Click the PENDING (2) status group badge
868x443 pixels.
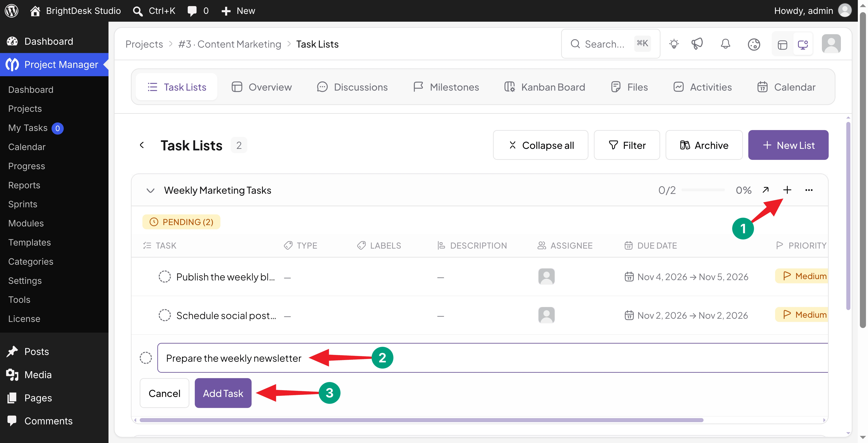[x=181, y=222]
